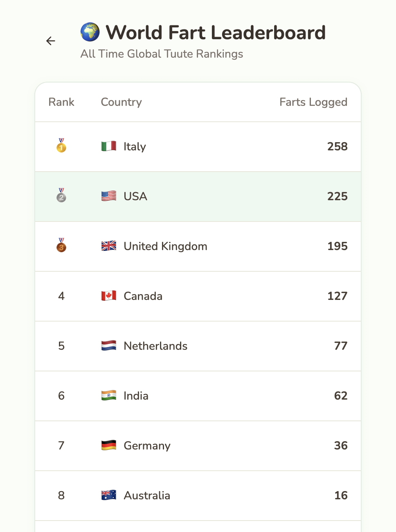Click the bronze medal rank icon
Screen dimensions: 396x532
pos(61,245)
